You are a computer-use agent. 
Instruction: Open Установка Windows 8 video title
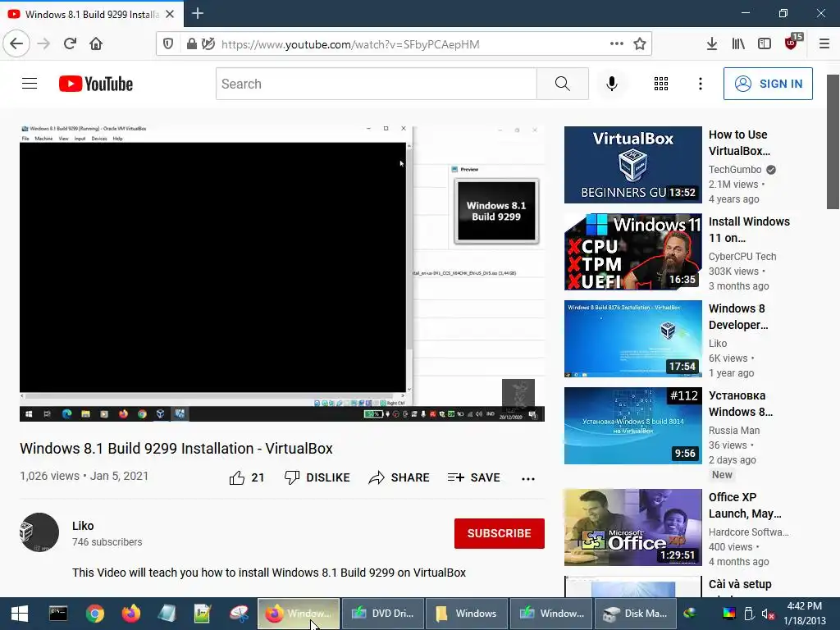tap(741, 404)
